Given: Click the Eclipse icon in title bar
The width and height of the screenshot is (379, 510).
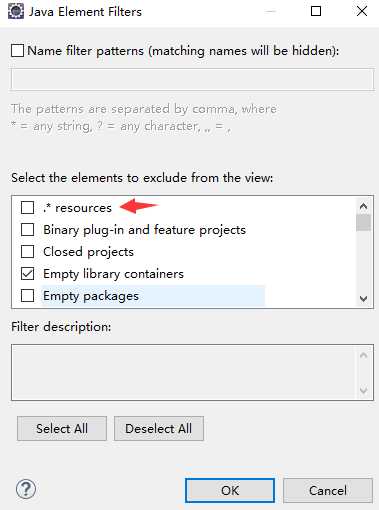Looking at the screenshot, I should pyautogui.click(x=15, y=12).
